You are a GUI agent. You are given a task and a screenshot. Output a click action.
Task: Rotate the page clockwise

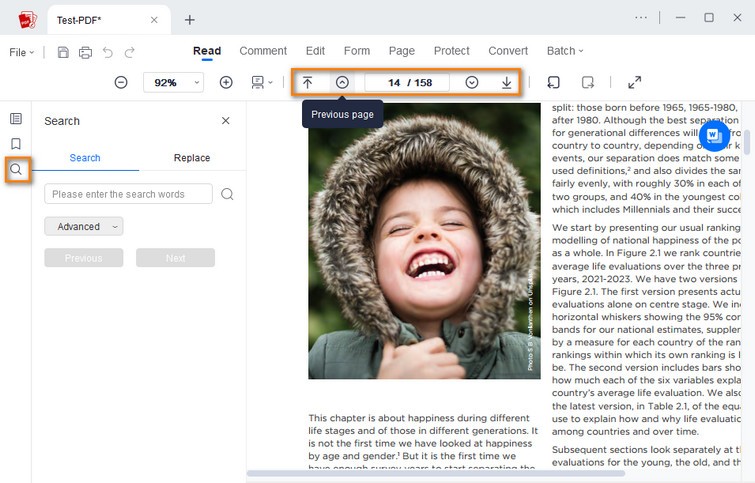588,82
